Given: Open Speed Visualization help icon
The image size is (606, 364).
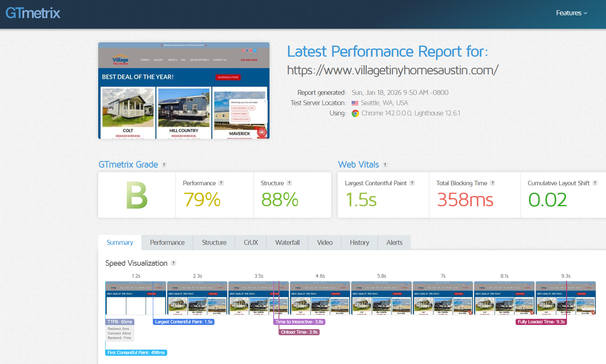Looking at the screenshot, I should 173,263.
